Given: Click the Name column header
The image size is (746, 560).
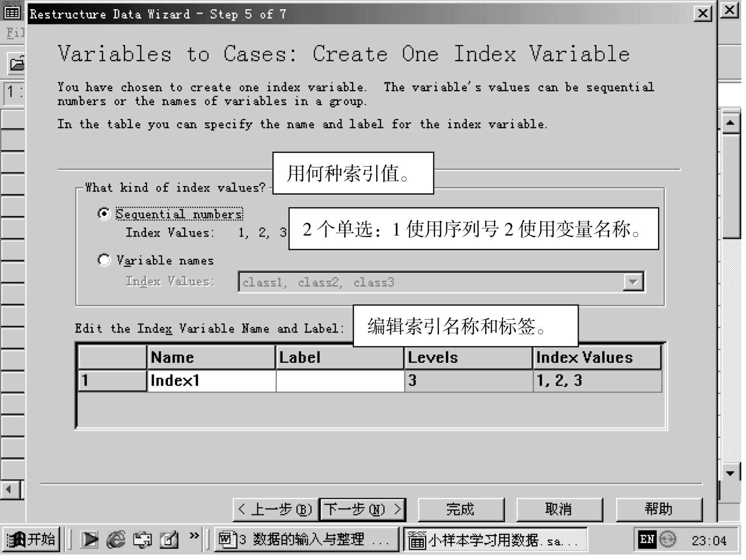Looking at the screenshot, I should (211, 357).
